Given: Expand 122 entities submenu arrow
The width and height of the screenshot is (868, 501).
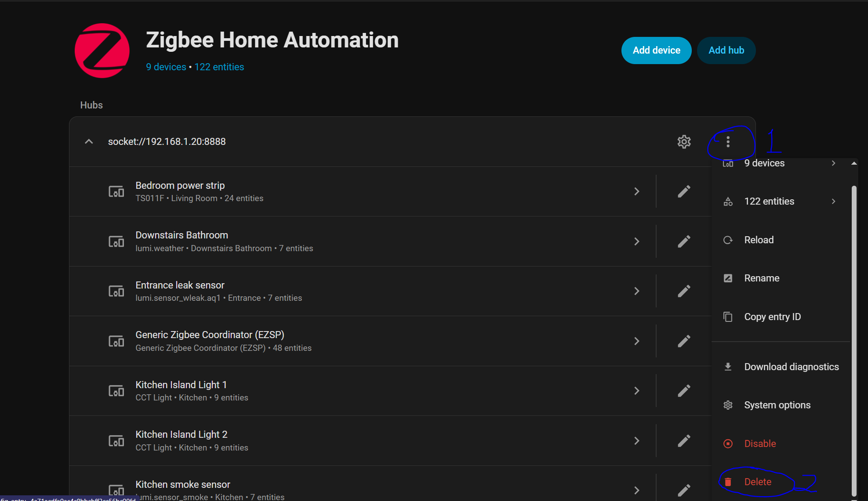Looking at the screenshot, I should [833, 202].
